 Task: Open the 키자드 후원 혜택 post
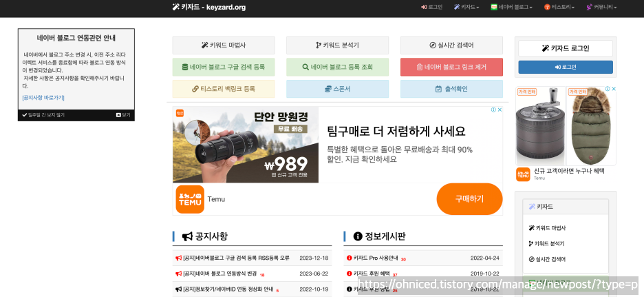pos(372,274)
